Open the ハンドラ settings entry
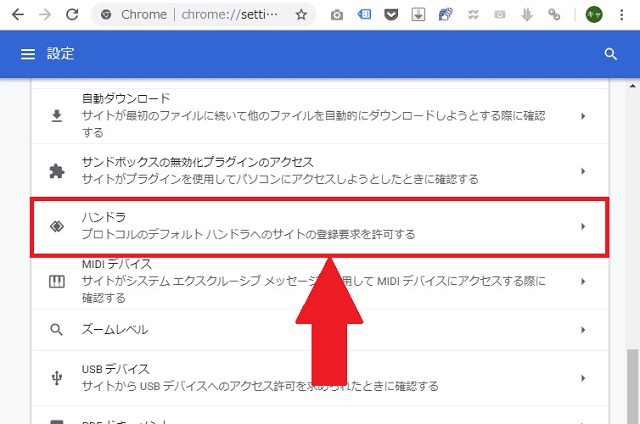 click(320, 227)
